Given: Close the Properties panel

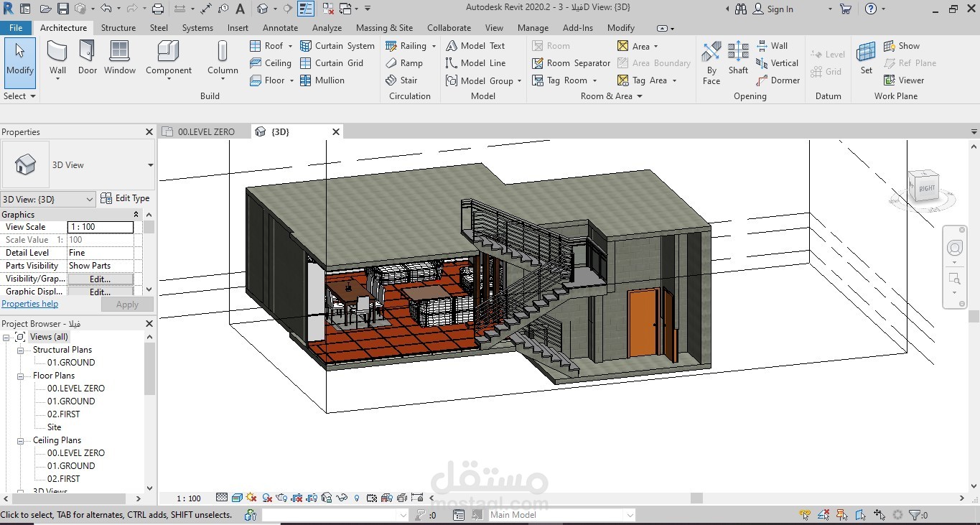Looking at the screenshot, I should click(x=149, y=132).
